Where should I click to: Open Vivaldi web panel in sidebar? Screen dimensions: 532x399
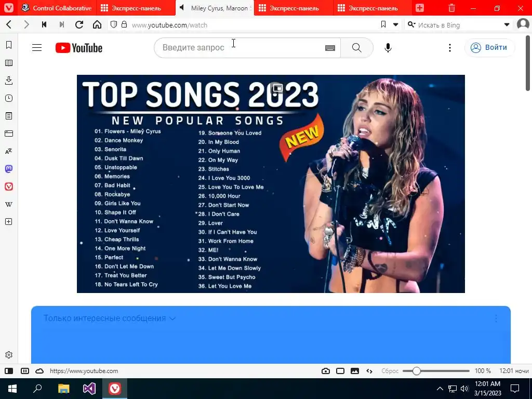(9, 187)
